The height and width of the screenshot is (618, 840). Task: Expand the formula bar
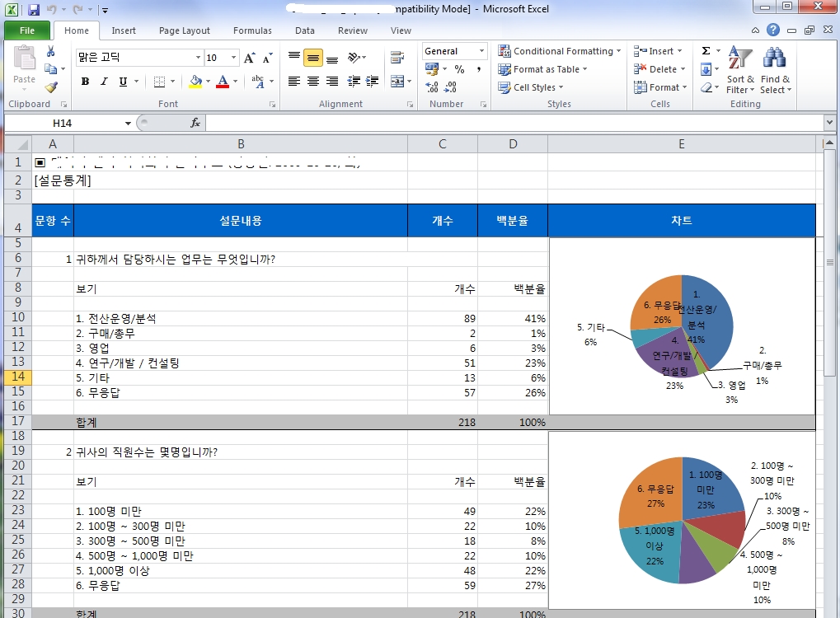(x=830, y=123)
